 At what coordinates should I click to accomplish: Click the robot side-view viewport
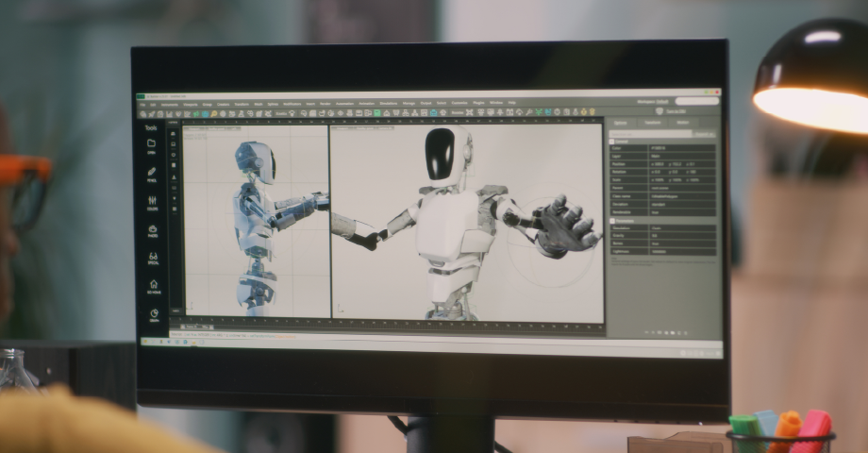pos(257,222)
